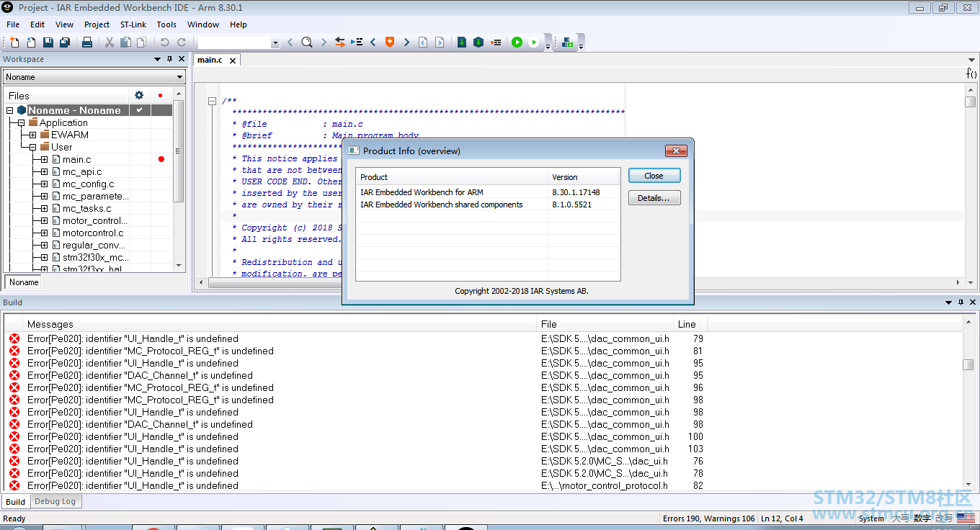Screen dimensions: 980x530
Task: Select motorcontrol.c in file tree
Action: pyautogui.click(x=93, y=233)
